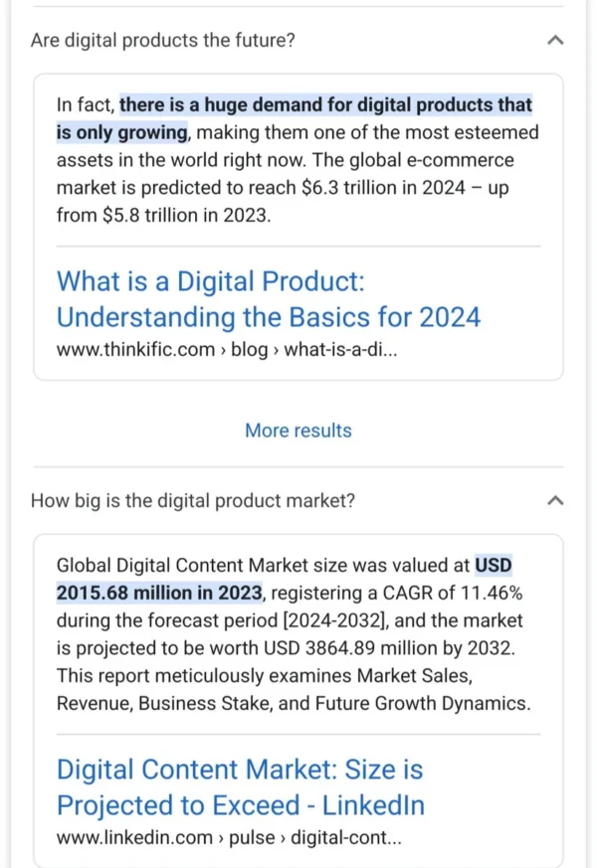
Task: Open "What is a Digital Product" link title
Action: point(210,281)
